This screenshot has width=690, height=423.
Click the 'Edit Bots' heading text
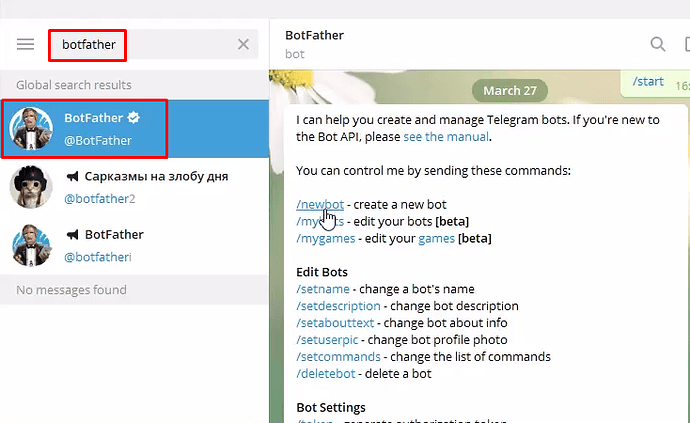point(322,272)
